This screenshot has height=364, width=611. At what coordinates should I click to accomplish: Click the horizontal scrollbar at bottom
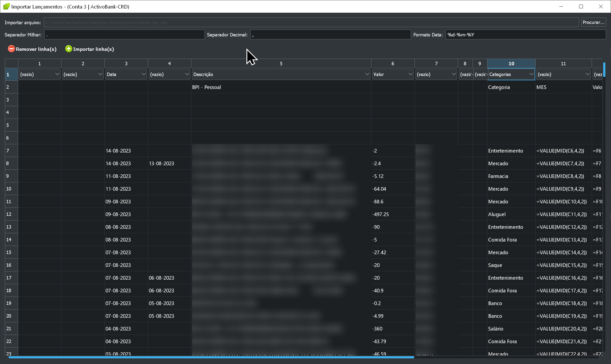[211, 357]
